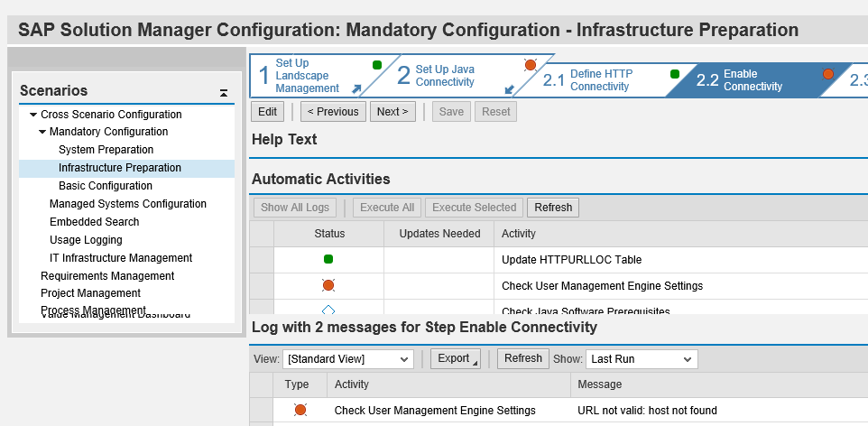The height and width of the screenshot is (426, 868).
Task: Click the Next button
Action: coord(392,111)
